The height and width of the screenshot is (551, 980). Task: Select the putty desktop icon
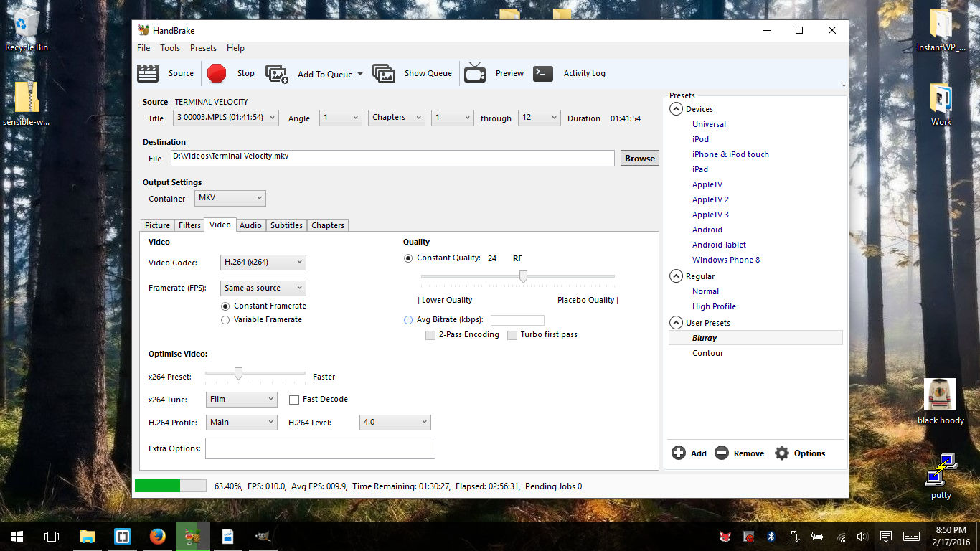click(x=941, y=476)
